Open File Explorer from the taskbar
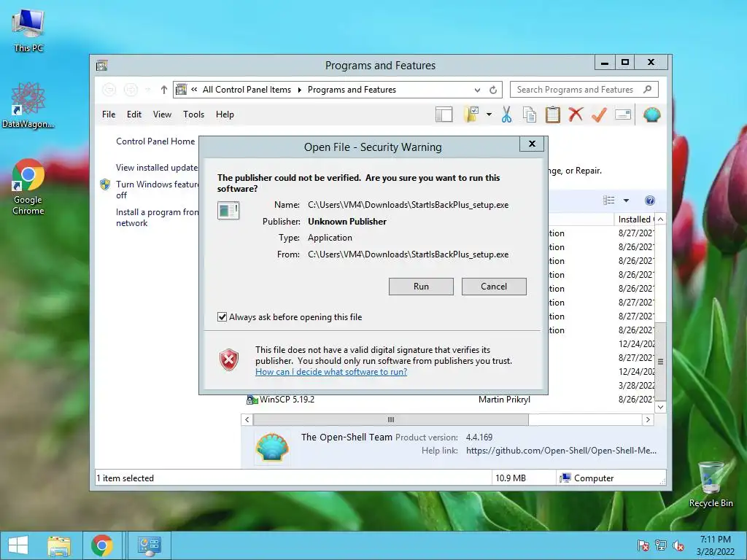This screenshot has width=747, height=560. tap(59, 545)
